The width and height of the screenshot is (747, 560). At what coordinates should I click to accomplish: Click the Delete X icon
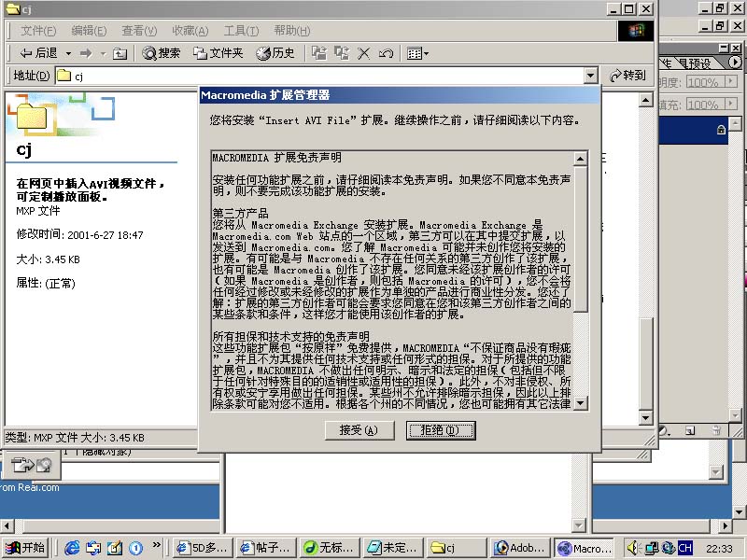pyautogui.click(x=363, y=53)
